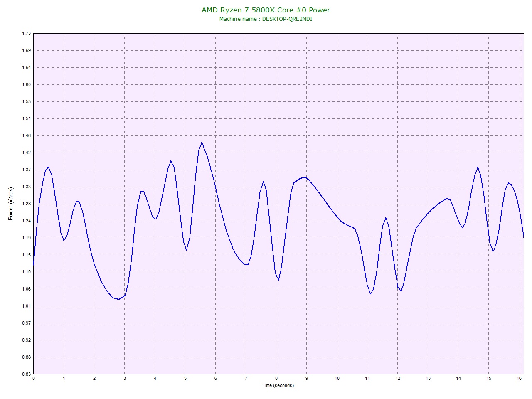532x399 pixels.
Task: Click the 0.97 y-axis value
Action: coord(26,323)
